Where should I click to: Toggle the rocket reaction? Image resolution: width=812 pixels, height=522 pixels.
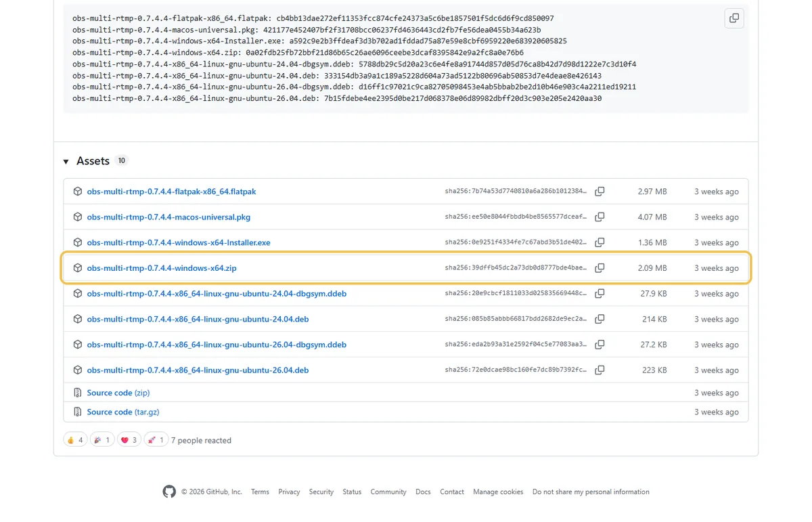156,440
